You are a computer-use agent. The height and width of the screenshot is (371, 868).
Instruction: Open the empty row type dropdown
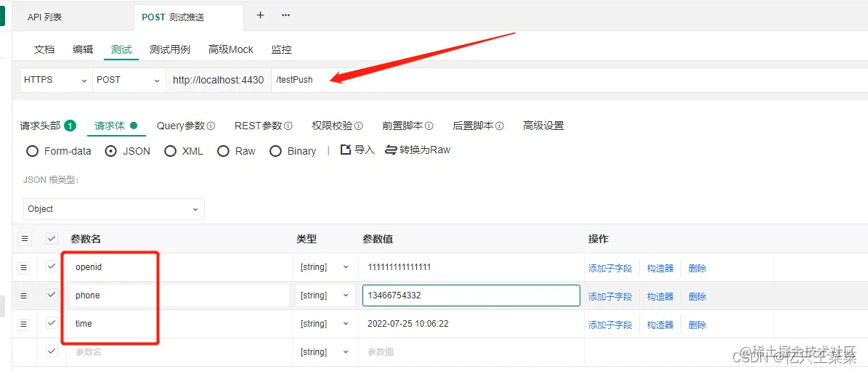tap(325, 351)
